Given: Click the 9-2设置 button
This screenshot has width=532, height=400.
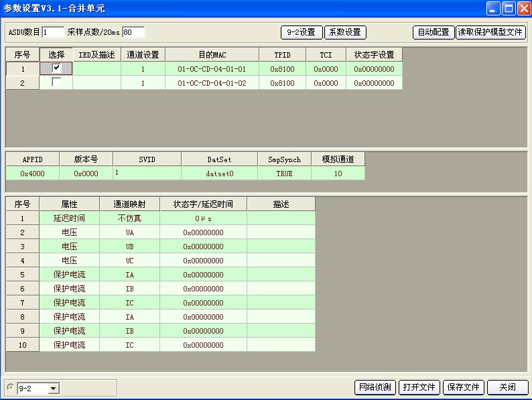Looking at the screenshot, I should tap(301, 32).
